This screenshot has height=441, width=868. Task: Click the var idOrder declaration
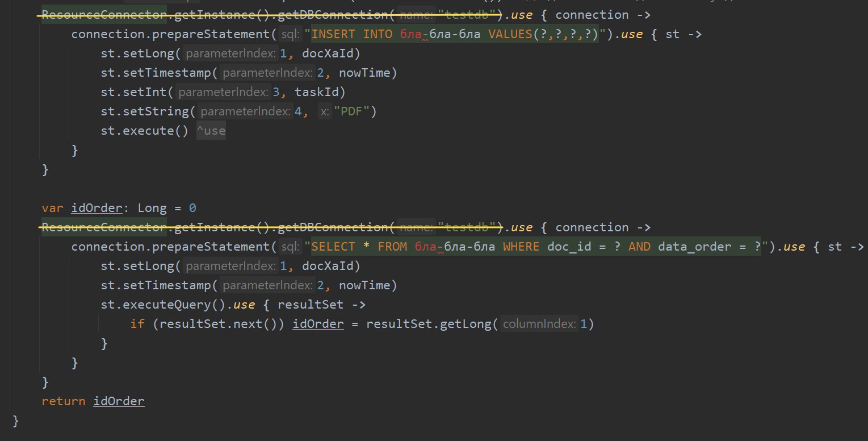119,208
